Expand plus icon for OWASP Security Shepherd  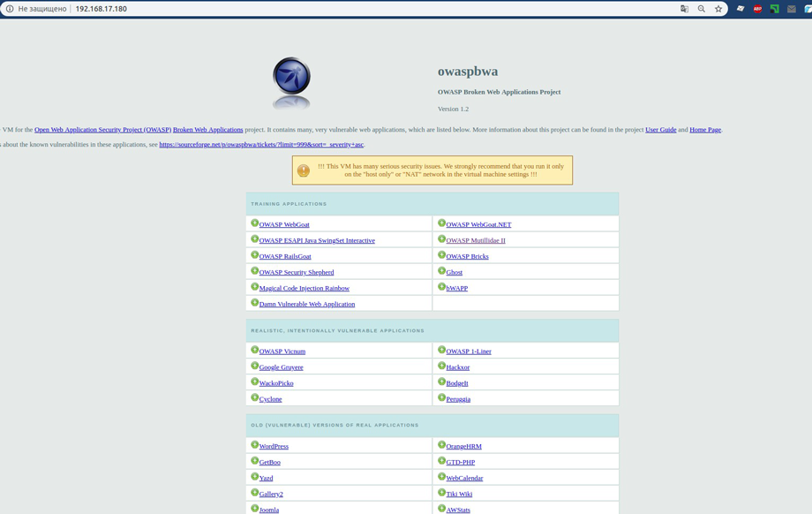coord(254,270)
